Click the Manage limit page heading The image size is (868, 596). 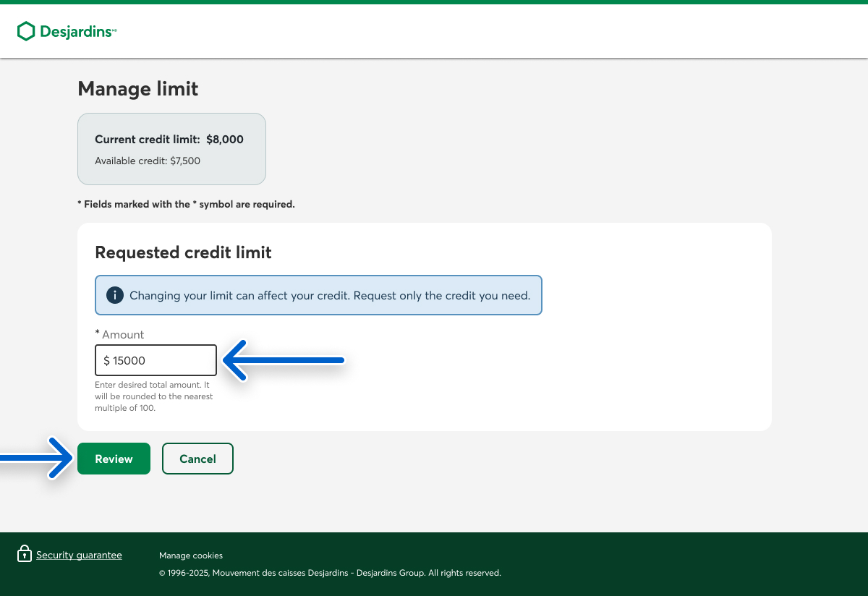coord(137,88)
